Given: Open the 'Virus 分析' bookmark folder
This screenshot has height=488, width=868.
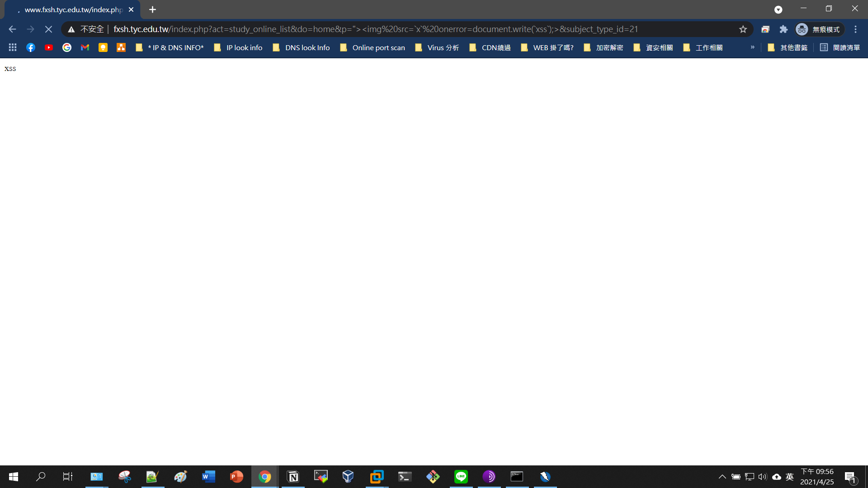Looking at the screenshot, I should pyautogui.click(x=437, y=47).
